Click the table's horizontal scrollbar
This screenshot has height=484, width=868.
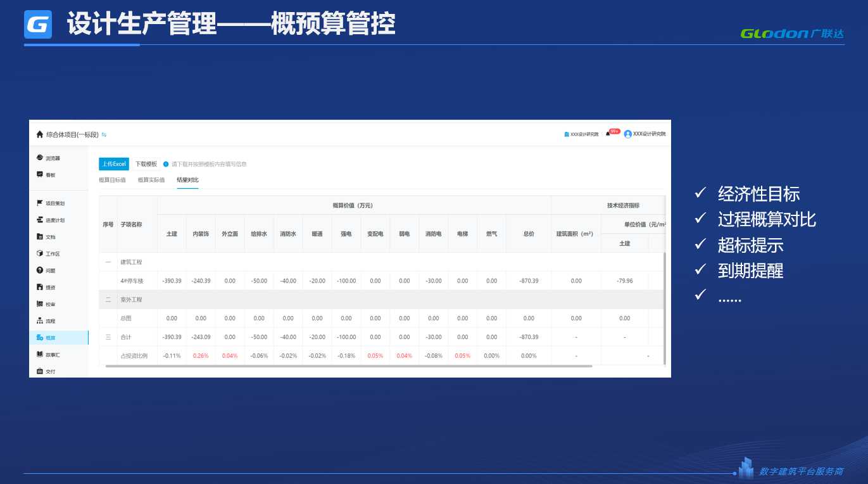pos(349,366)
